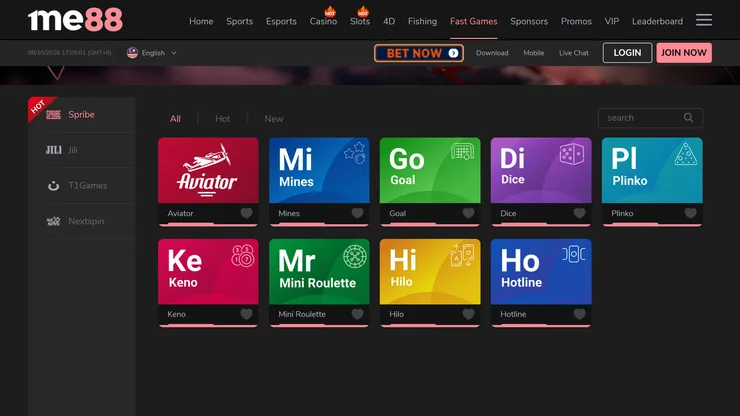Open the VIP menu item
The height and width of the screenshot is (416, 740).
(612, 21)
